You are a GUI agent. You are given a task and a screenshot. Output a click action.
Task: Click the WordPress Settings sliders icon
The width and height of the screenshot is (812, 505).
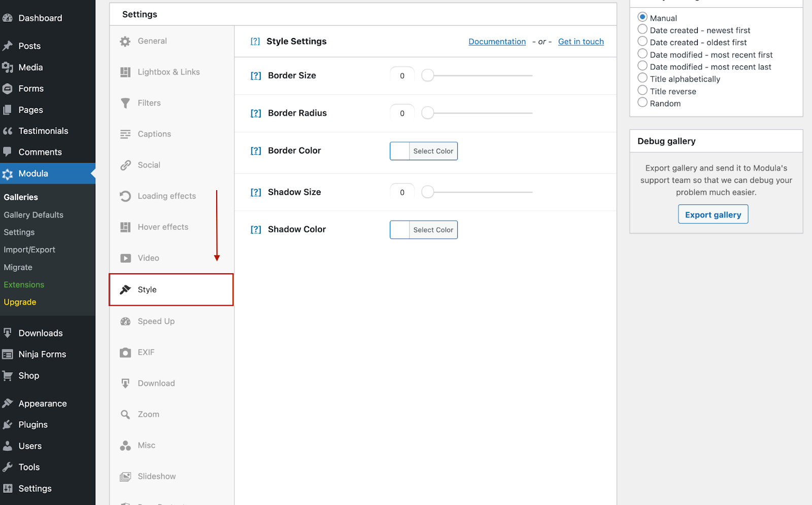click(x=8, y=489)
